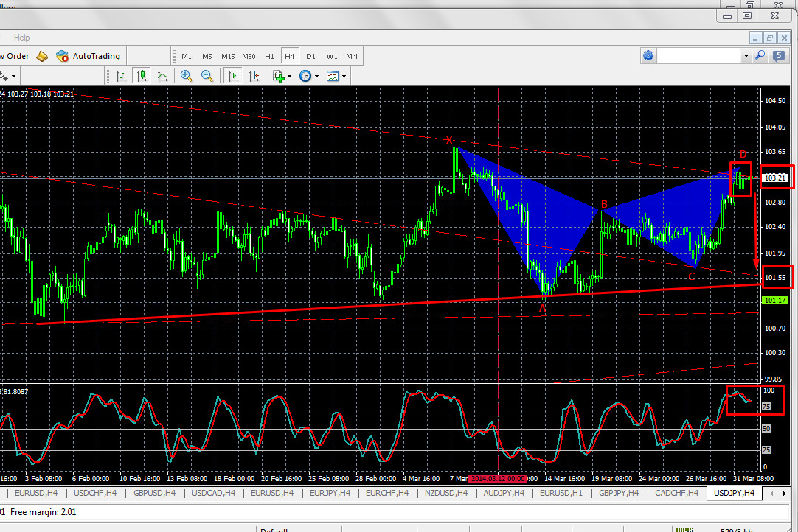The width and height of the screenshot is (798, 532).
Task: Open the chat notifications icon showing 5
Action: point(779,55)
